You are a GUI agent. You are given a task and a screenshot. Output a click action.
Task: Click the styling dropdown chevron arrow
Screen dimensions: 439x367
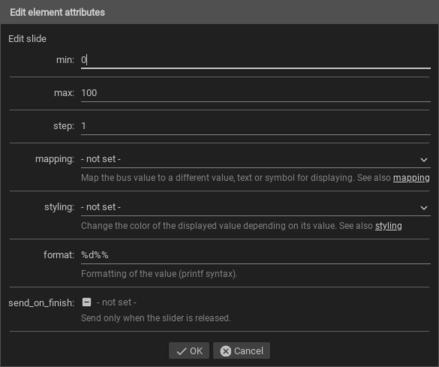pyautogui.click(x=424, y=208)
